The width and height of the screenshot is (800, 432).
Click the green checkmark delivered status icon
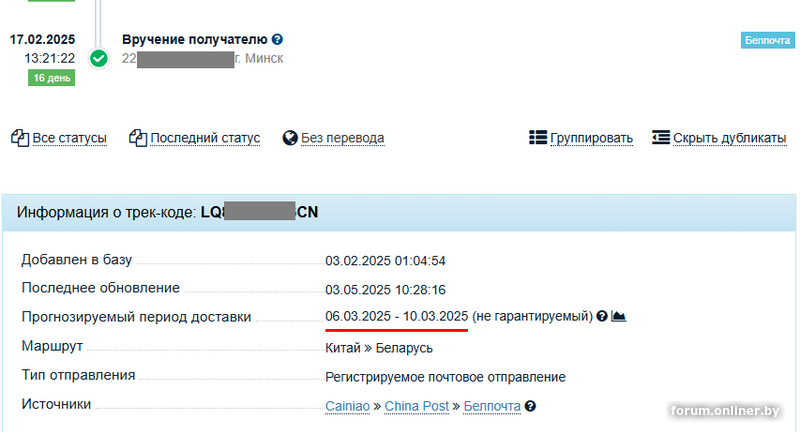coord(98,58)
